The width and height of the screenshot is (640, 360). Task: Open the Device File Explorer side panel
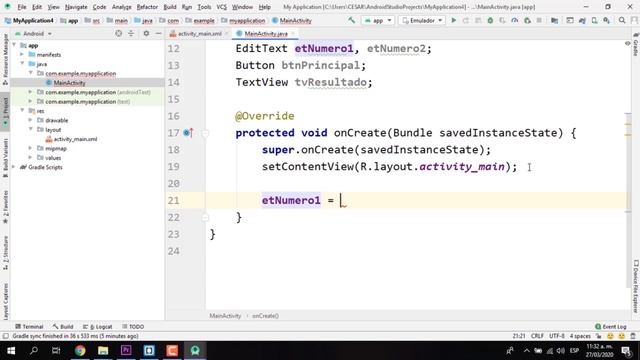(x=636, y=287)
